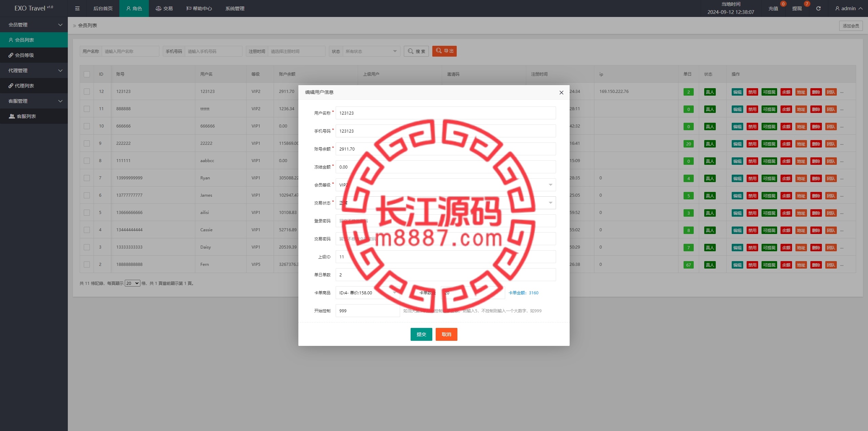Screen dimensions: 868x431
Task: Click the green 单日 badge 67
Action: pyautogui.click(x=688, y=265)
